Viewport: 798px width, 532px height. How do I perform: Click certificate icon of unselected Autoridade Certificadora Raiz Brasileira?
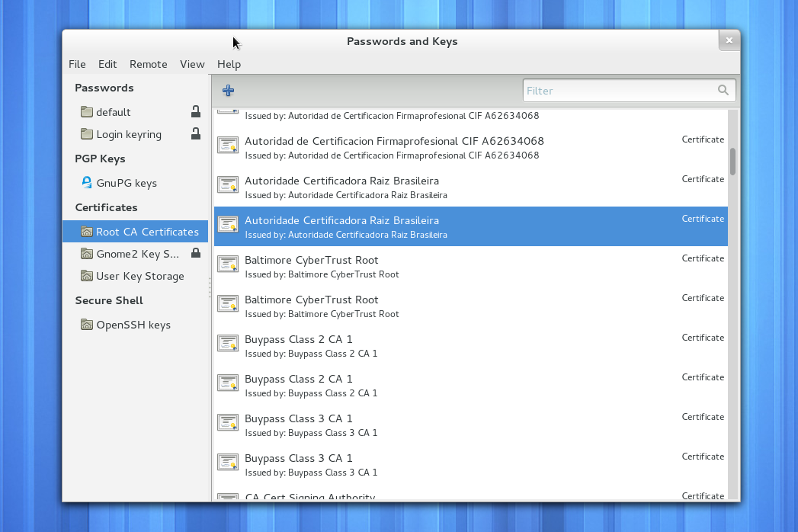click(227, 184)
